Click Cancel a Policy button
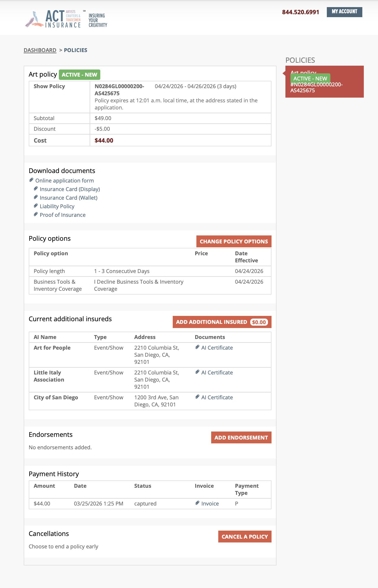 (x=245, y=537)
